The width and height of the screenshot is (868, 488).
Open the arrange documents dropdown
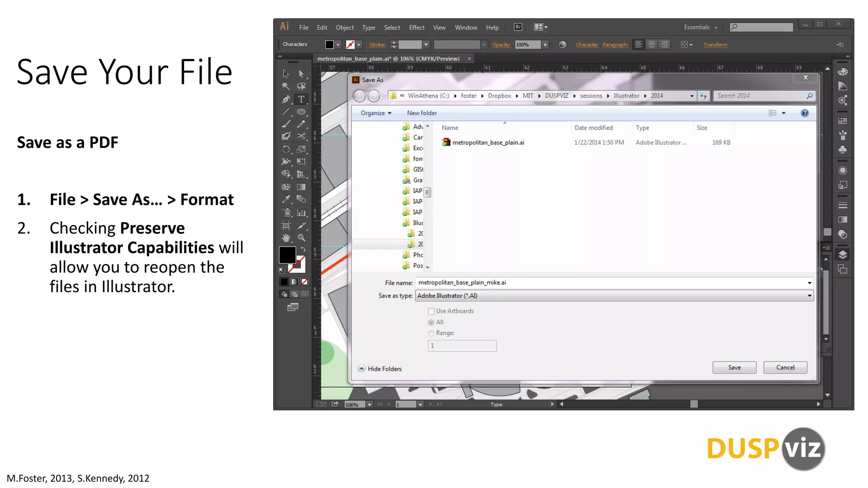[540, 27]
